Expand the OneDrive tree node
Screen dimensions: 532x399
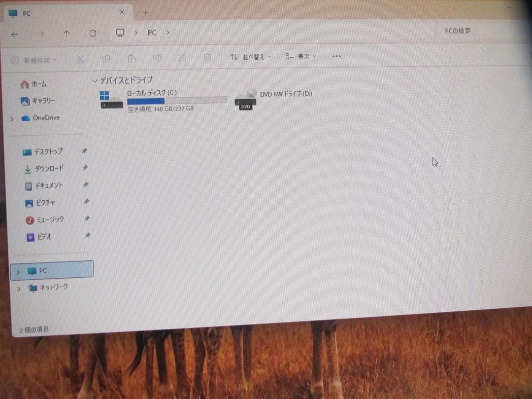click(x=12, y=119)
